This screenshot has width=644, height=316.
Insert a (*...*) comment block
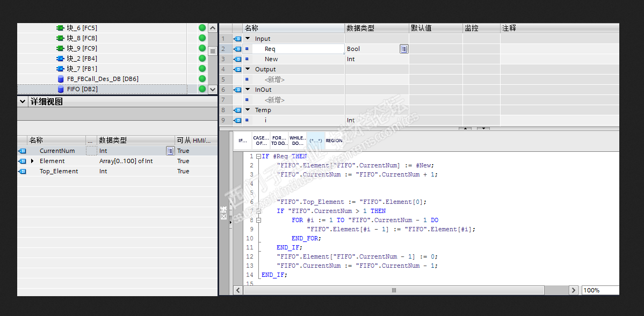(315, 141)
